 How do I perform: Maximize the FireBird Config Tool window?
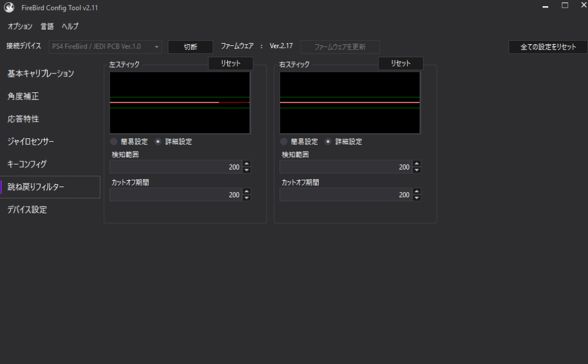[564, 5]
